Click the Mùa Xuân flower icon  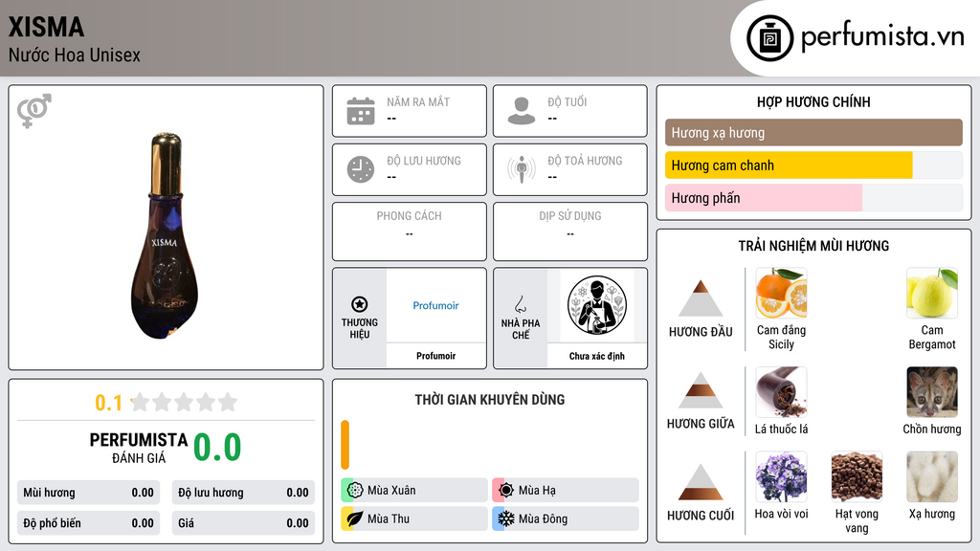click(x=354, y=491)
